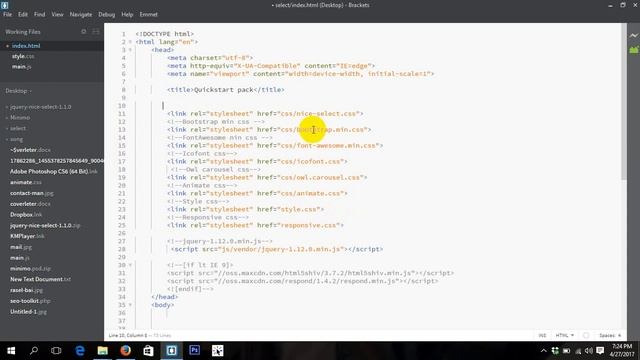Collapse the body tag fold on line 35
This screenshot has height=360, width=640.
pos(131,305)
